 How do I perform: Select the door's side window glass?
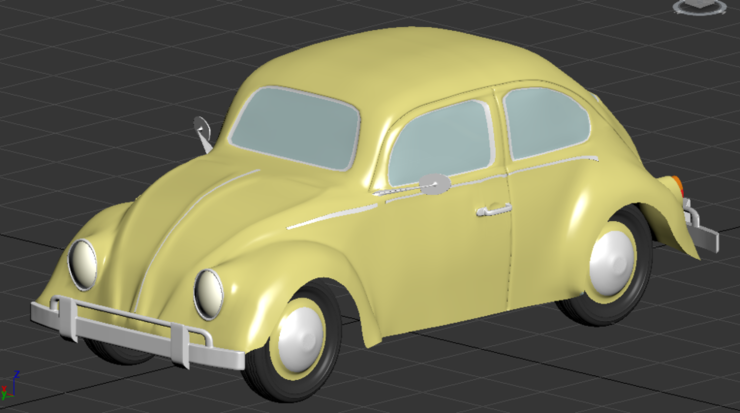click(x=441, y=143)
